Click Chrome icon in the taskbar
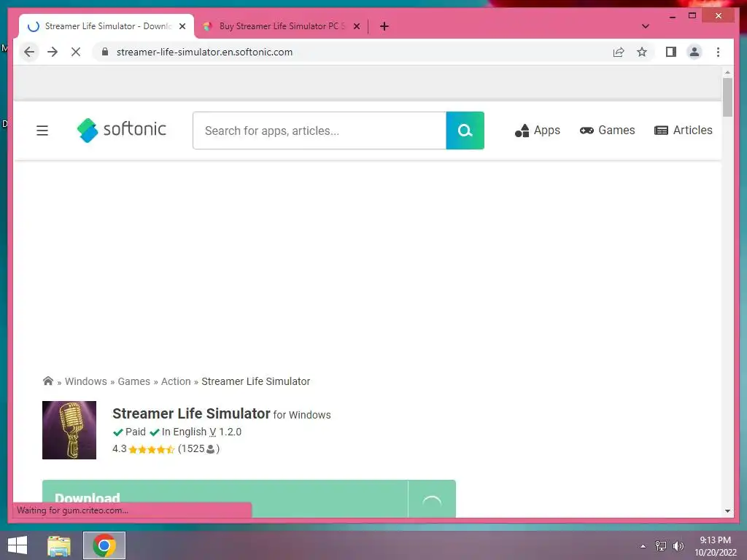The image size is (747, 560). pyautogui.click(x=104, y=545)
